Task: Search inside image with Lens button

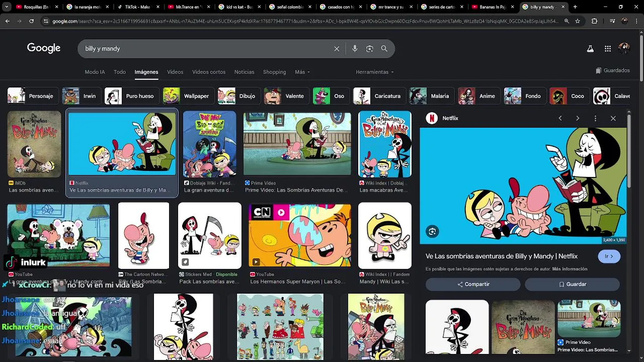Action: coord(432,231)
